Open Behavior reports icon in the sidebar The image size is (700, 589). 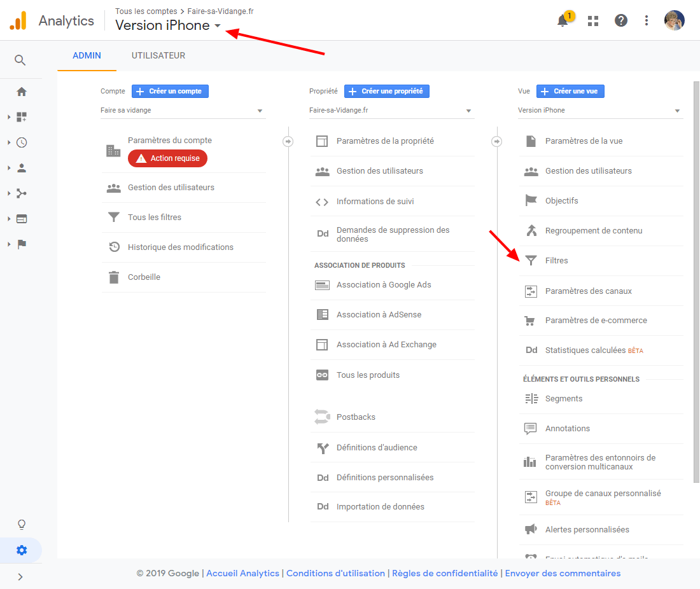click(22, 219)
